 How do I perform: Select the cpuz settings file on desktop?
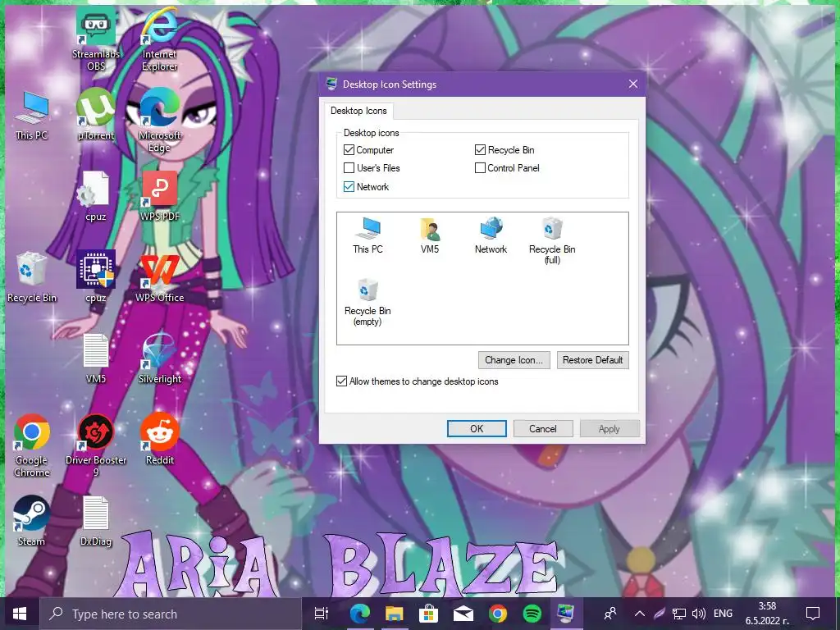(96, 196)
